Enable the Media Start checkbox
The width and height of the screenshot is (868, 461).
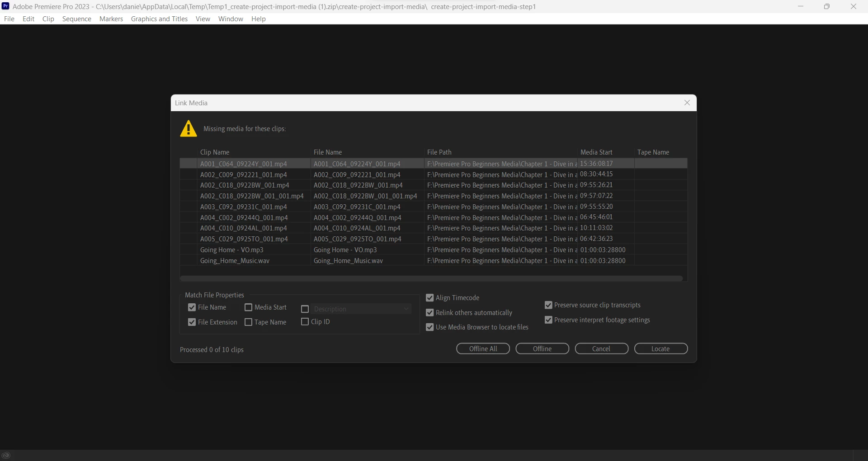pyautogui.click(x=248, y=307)
